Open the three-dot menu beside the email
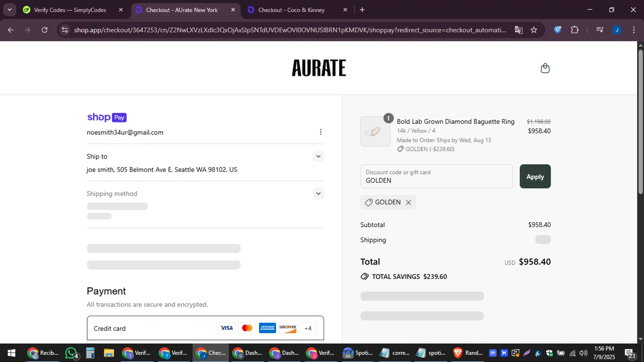 321,132
